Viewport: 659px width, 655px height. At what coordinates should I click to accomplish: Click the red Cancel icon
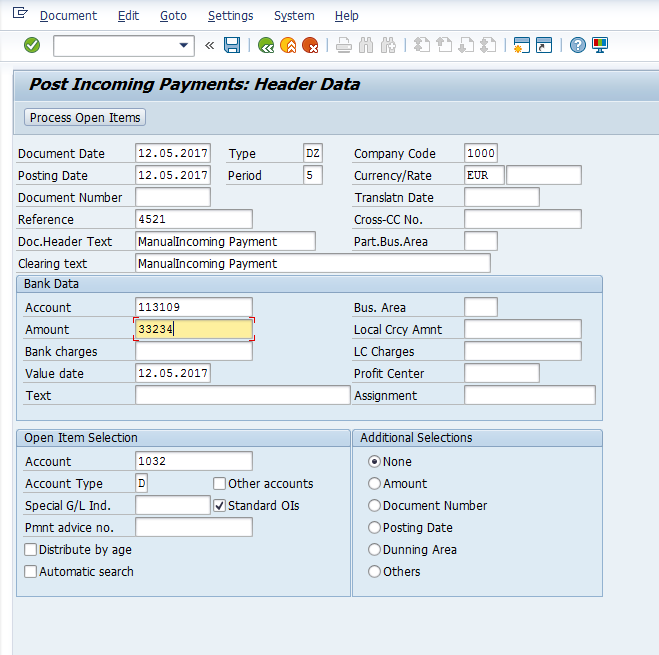[x=310, y=45]
